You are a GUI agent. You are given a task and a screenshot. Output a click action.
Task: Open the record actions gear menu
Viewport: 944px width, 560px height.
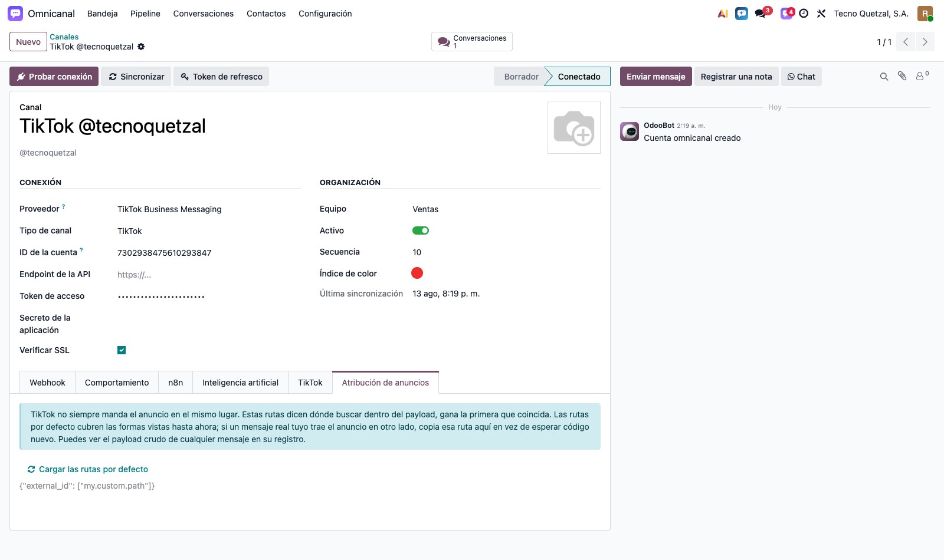pyautogui.click(x=141, y=47)
